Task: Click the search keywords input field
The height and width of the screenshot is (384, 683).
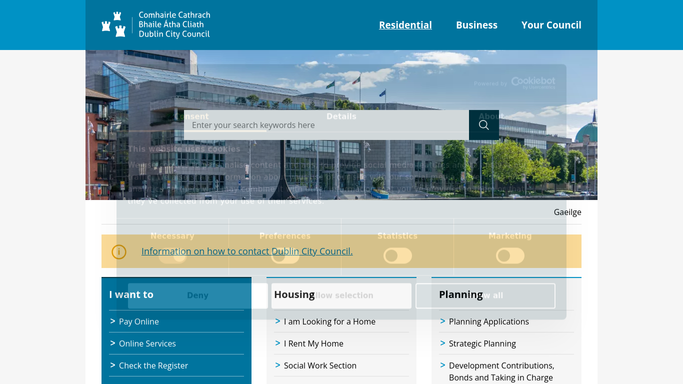Action: [x=326, y=125]
